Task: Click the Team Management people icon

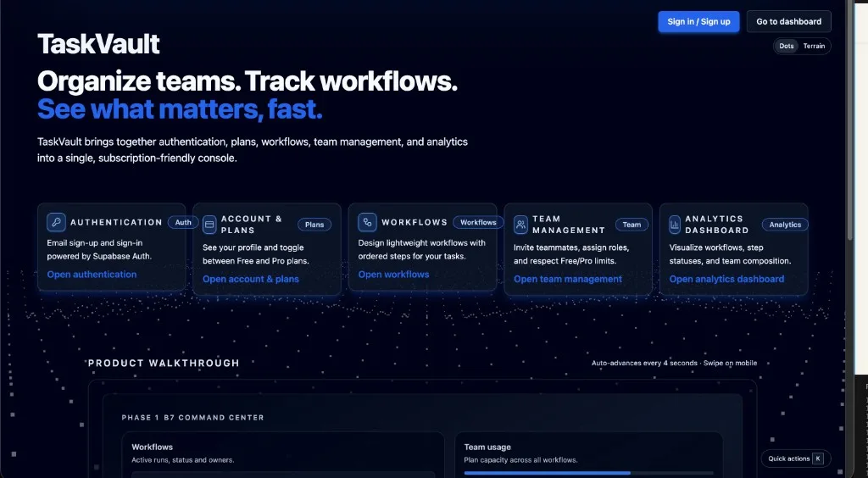Action: pos(521,224)
